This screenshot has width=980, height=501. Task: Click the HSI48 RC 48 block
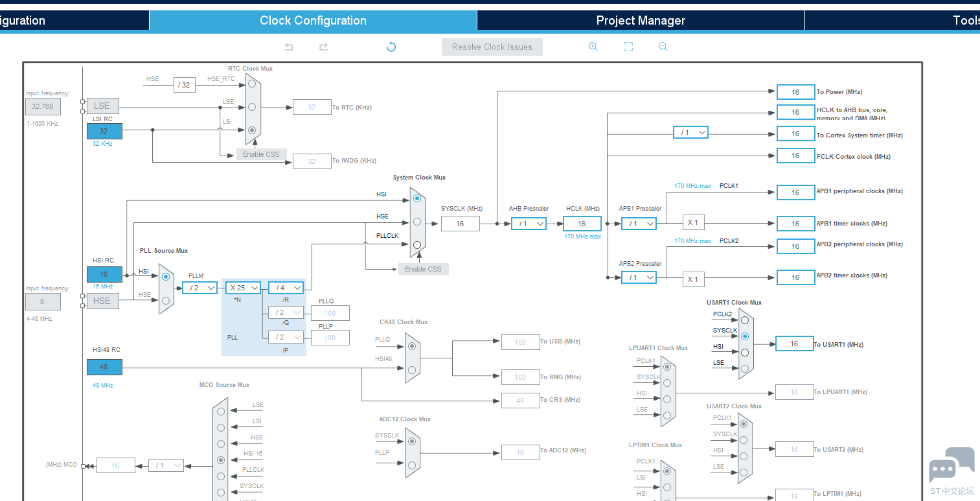(x=104, y=367)
